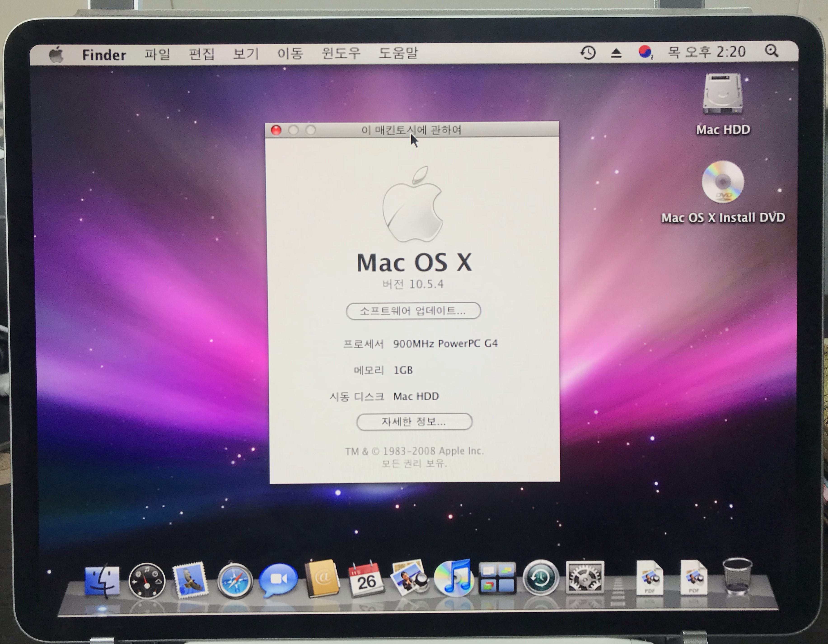
Task: Click the 소프트웨어 업데이트 button
Action: pos(413,311)
